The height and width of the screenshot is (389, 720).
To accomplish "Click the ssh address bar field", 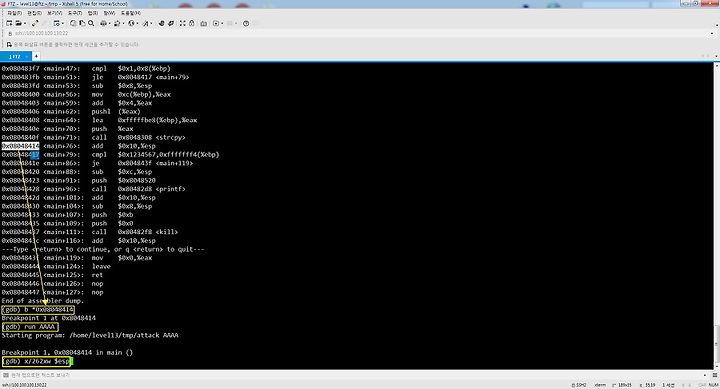I will pos(360,34).
